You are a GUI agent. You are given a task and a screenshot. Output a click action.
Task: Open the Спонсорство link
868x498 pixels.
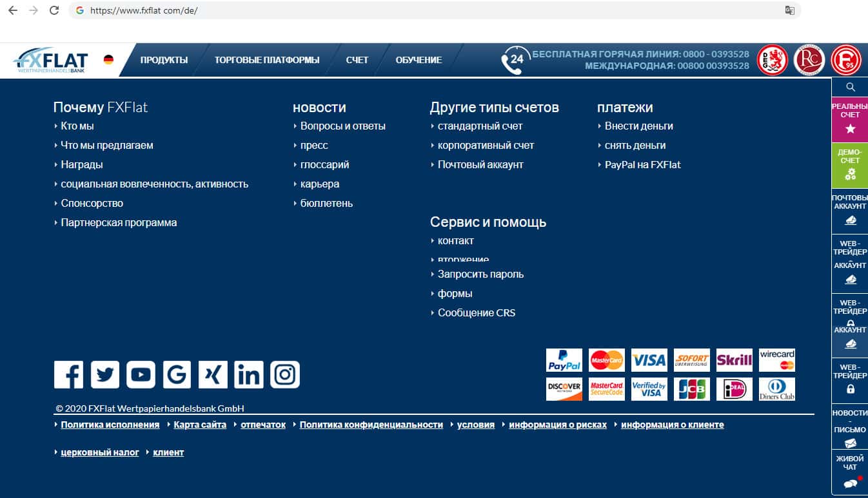tap(92, 204)
